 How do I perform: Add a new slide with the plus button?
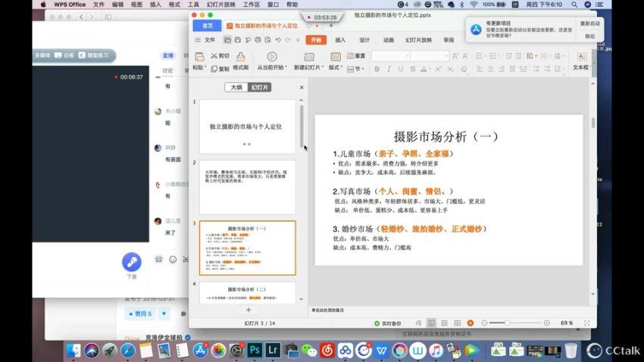point(249,310)
